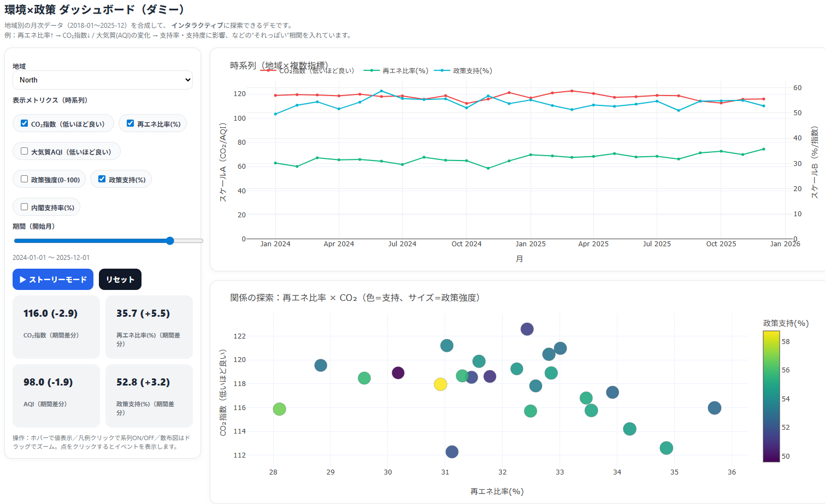The image size is (825, 504).
Task: Click the topmost scatter point above CO₂ 122
Action: coord(527,329)
